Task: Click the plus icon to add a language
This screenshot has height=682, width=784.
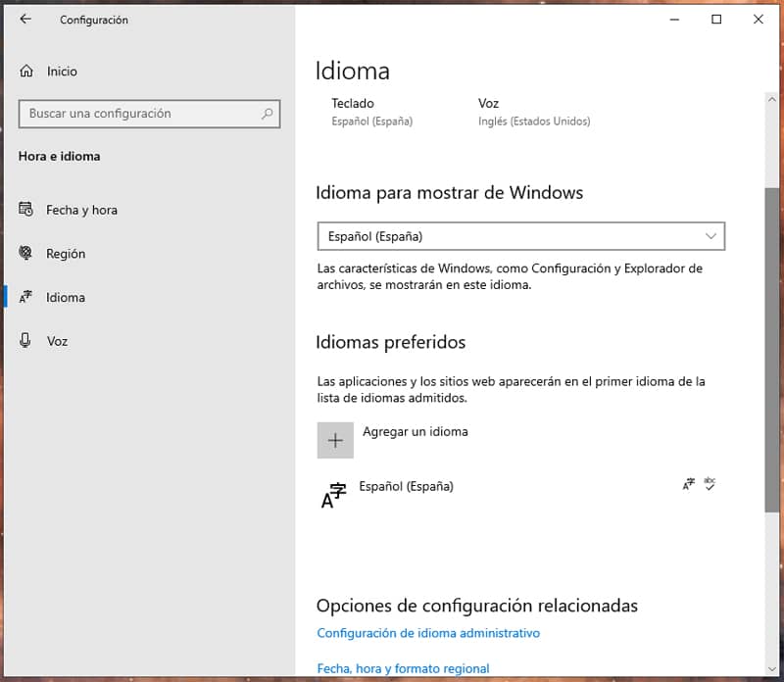Action: [x=335, y=440]
